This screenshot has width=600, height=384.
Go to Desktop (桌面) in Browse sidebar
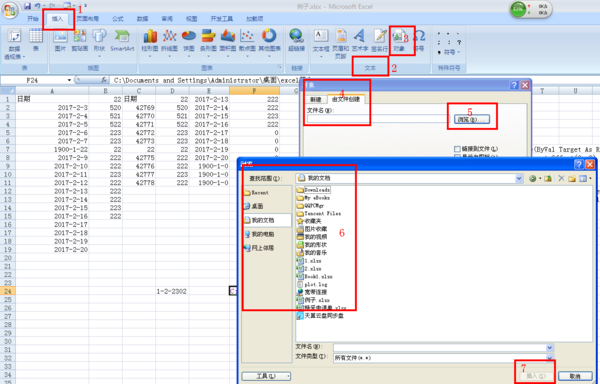click(254, 206)
